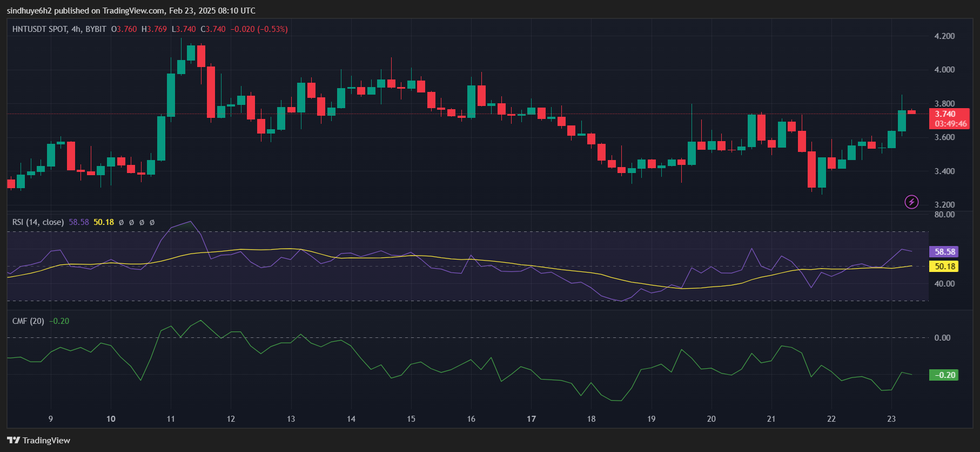Click the purple lightning bolt icon
Screen dimensions: 980x452
[911, 202]
